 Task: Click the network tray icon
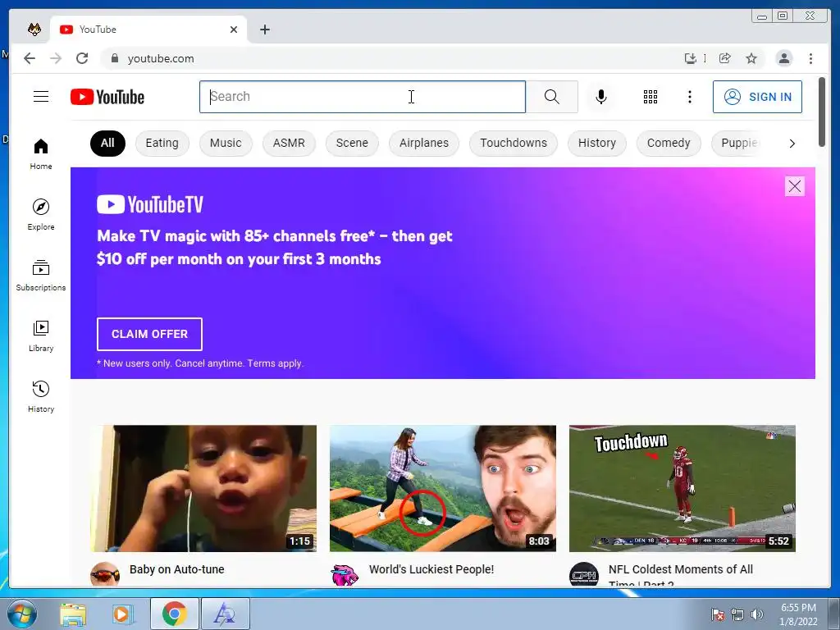[x=737, y=614]
